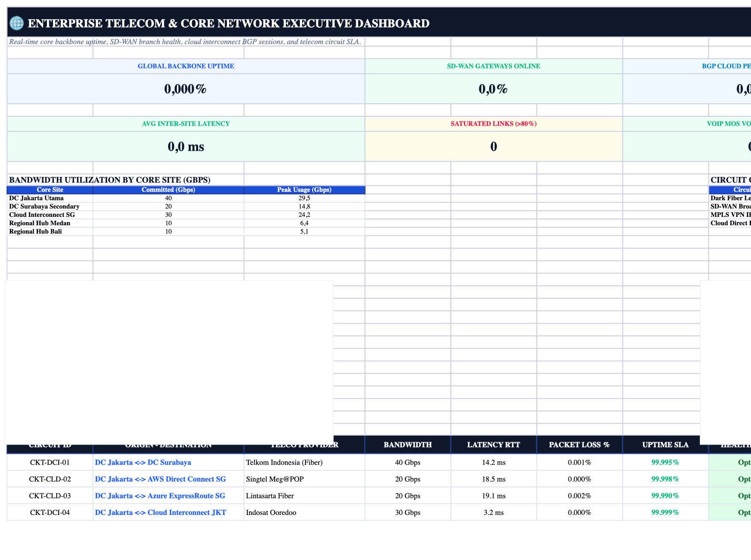Click the globe icon in dashboard title
This screenshot has height=560, width=751.
[16, 23]
